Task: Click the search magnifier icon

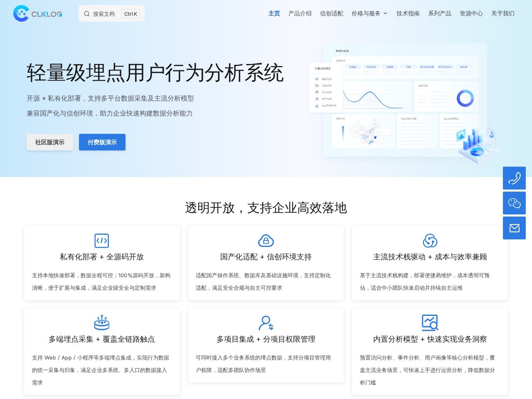Action: coord(87,14)
